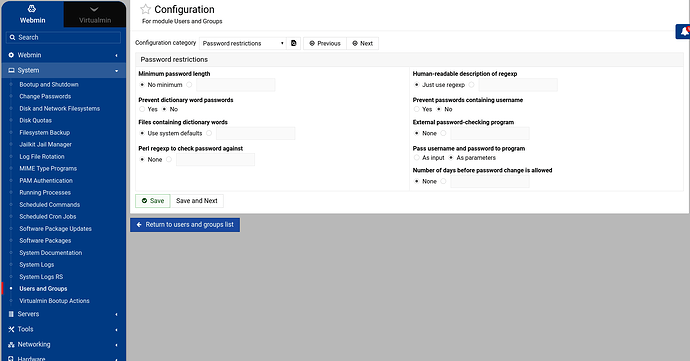Go to Next configuration category
This screenshot has height=361, width=690.
(363, 43)
